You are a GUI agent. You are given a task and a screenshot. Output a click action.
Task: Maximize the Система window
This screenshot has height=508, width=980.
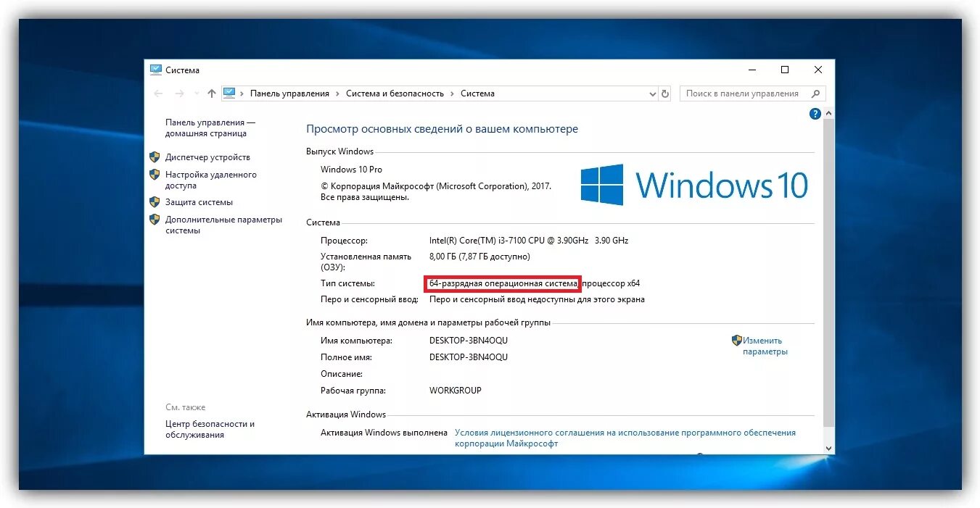pyautogui.click(x=785, y=70)
